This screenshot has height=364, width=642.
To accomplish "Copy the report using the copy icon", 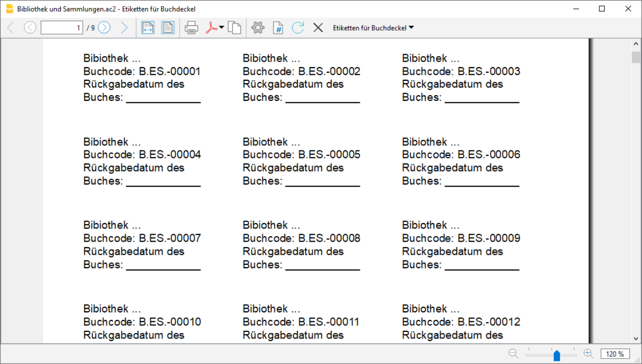I will [234, 28].
